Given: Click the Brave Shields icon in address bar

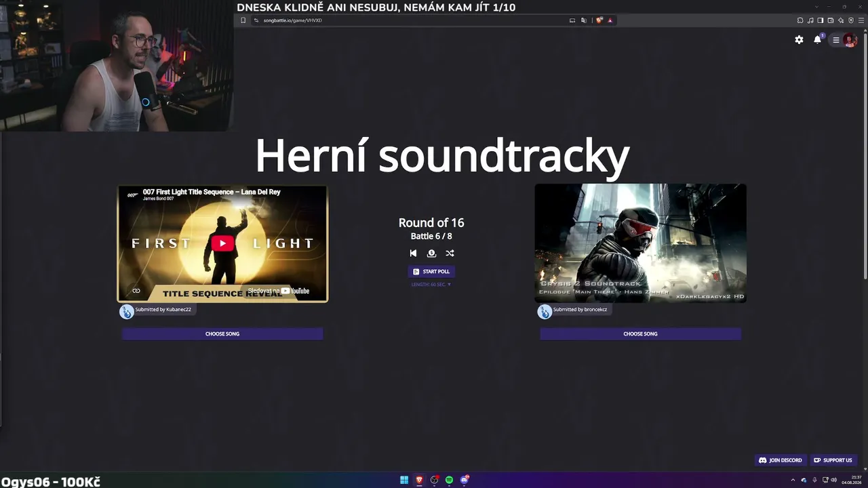Looking at the screenshot, I should pos(599,20).
